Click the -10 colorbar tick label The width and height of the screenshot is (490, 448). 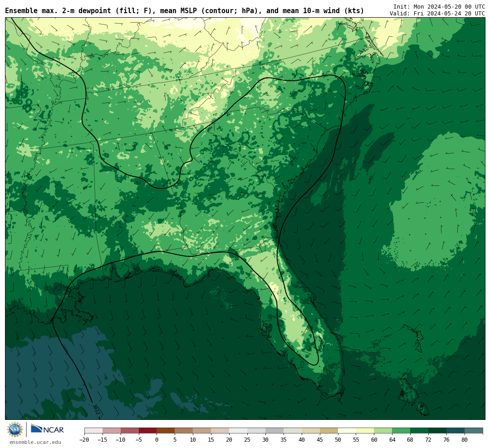click(121, 440)
